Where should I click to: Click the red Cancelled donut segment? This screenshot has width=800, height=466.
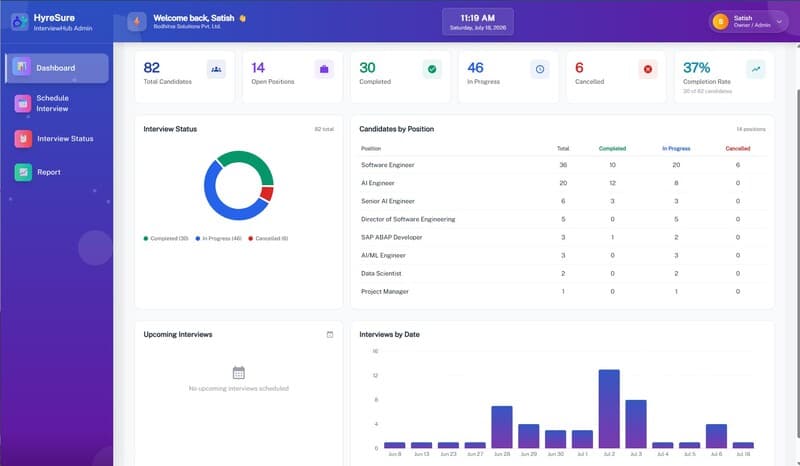click(x=267, y=193)
